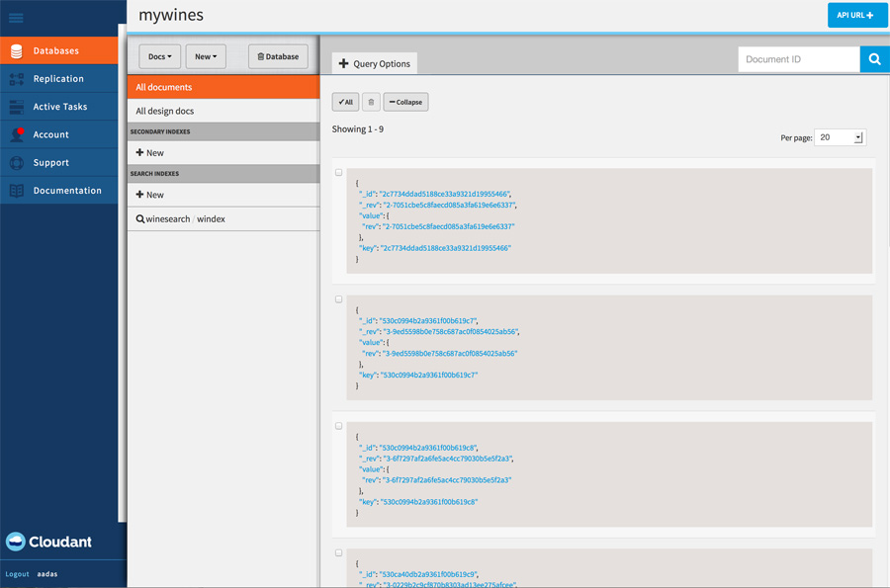Click the Secondary Indexes header
This screenshot has height=588, width=890.
[x=223, y=131]
